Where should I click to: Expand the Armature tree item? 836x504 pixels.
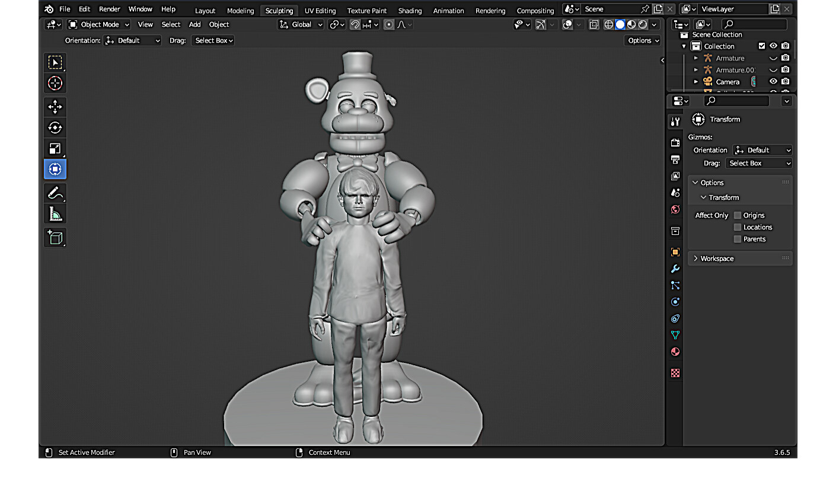[x=696, y=58]
